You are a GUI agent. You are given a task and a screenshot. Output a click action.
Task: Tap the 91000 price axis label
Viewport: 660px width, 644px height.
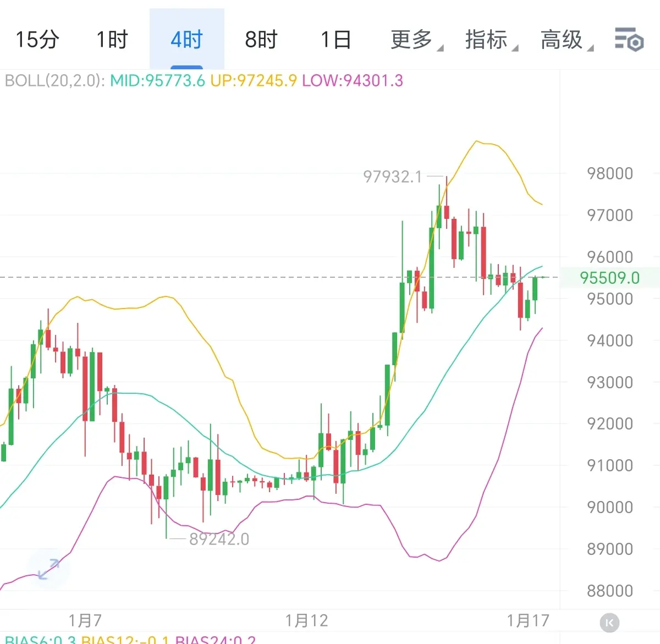tap(610, 465)
